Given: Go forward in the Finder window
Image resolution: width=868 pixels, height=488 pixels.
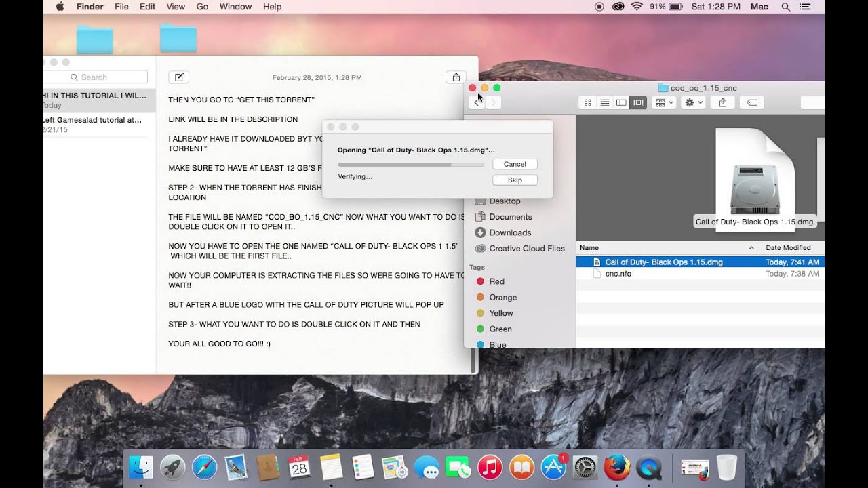Looking at the screenshot, I should (494, 102).
